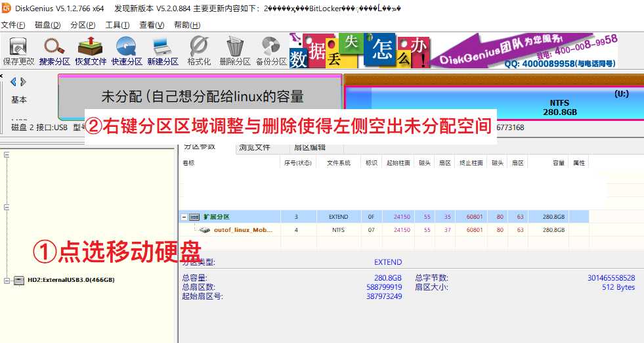Sort by the 终止柱面 column header
The image size is (644, 343).
pyautogui.click(x=471, y=163)
